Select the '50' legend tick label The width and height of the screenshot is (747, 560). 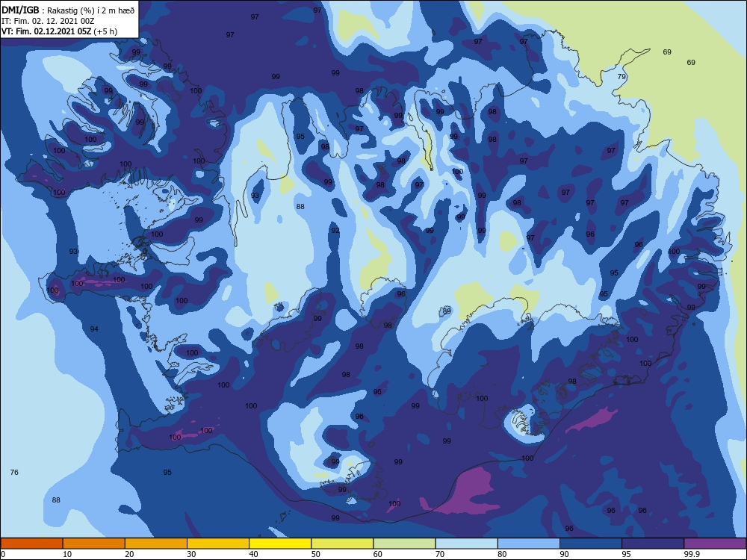tap(315, 554)
